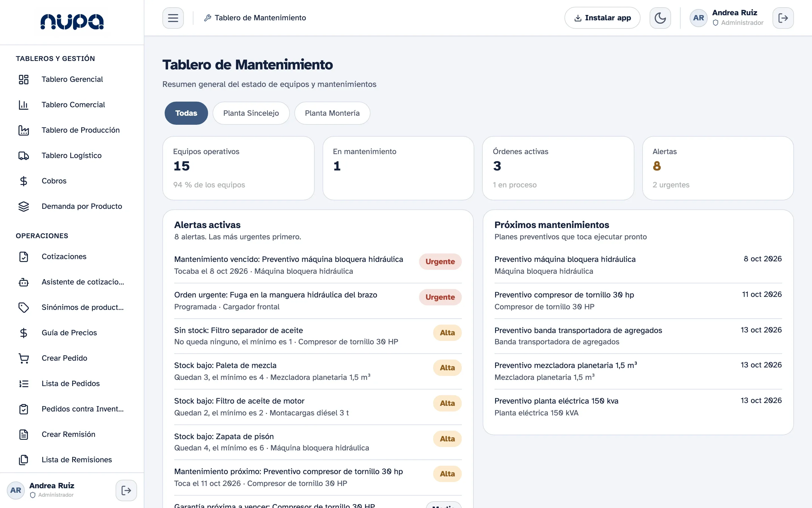Click alert Stock bajo Paleta de mezcla
Screen dimensions: 812x508
click(x=318, y=371)
